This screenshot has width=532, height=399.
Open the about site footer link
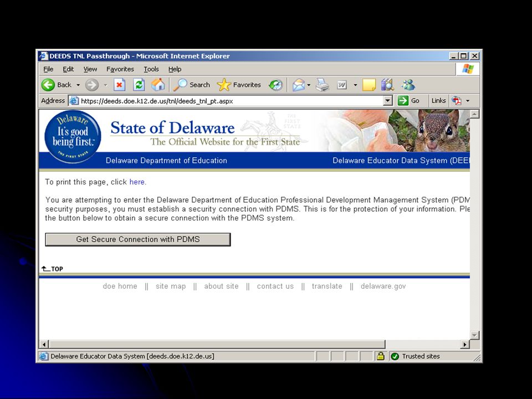[x=221, y=286]
